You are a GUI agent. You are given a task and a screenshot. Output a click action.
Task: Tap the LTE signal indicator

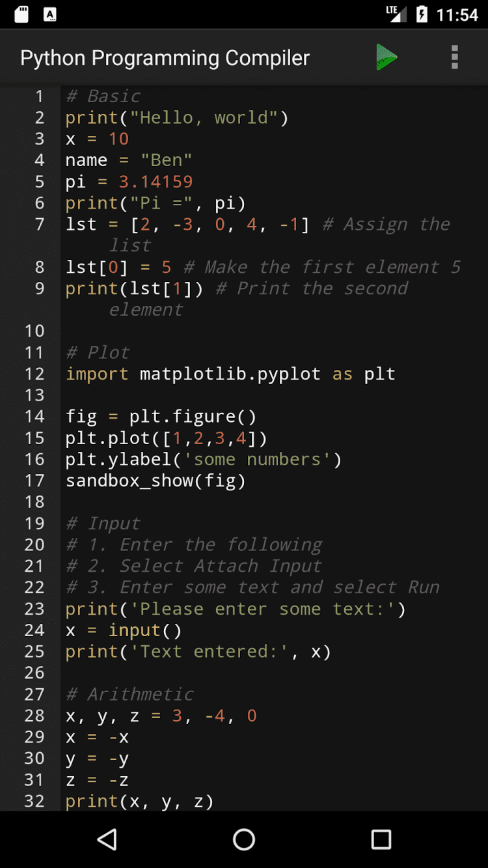[x=396, y=13]
